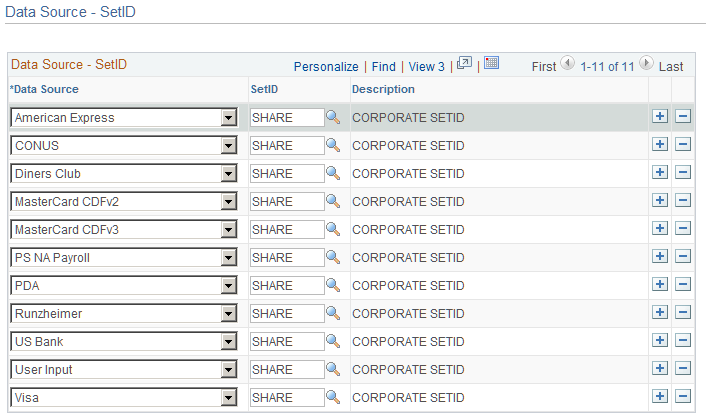The image size is (706, 417).
Task: Delete the PS NA Payroll row
Action: click(683, 256)
